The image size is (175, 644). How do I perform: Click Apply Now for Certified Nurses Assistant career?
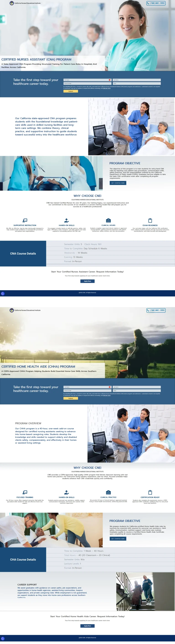[x=87, y=281]
